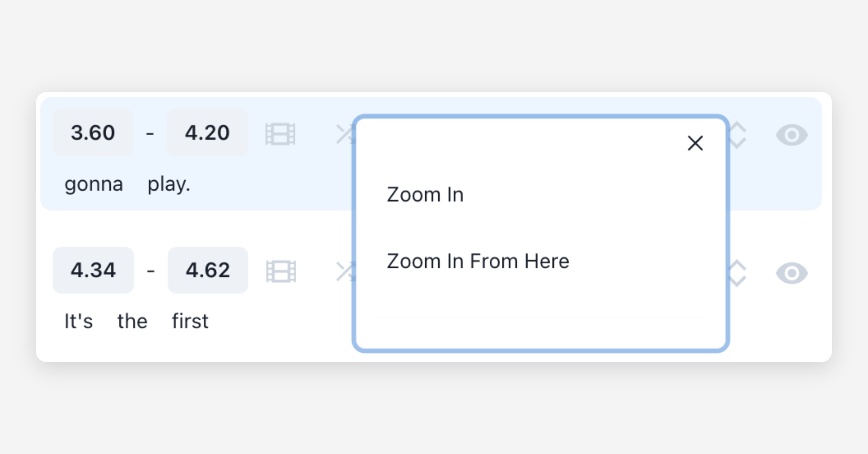Screen dimensions: 868x454
Task: Choose the Zoom In menu option
Action: [425, 195]
